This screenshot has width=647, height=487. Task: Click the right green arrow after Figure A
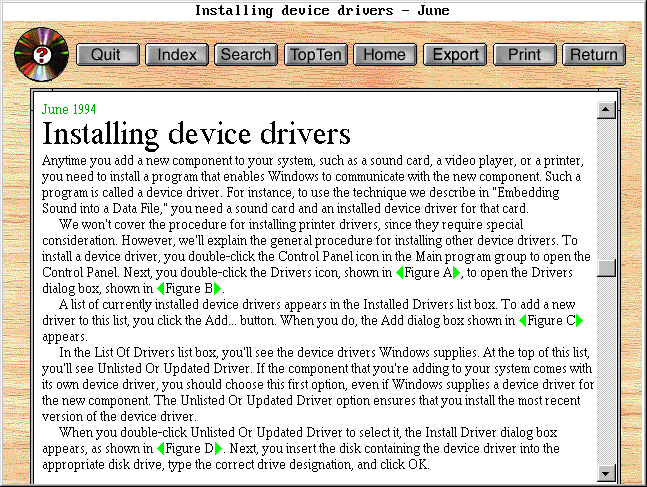[x=456, y=273]
